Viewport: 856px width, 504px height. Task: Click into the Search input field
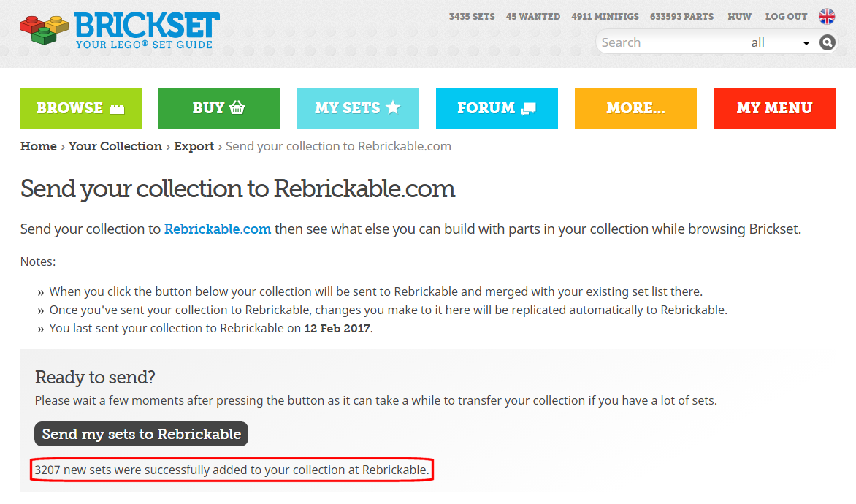670,42
